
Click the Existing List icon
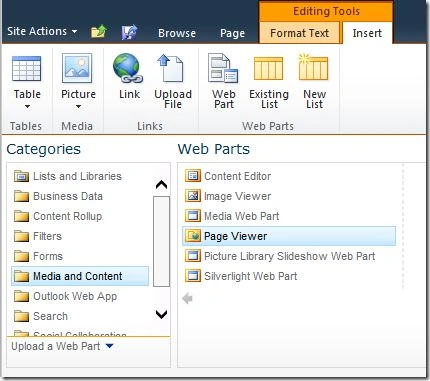(x=268, y=68)
